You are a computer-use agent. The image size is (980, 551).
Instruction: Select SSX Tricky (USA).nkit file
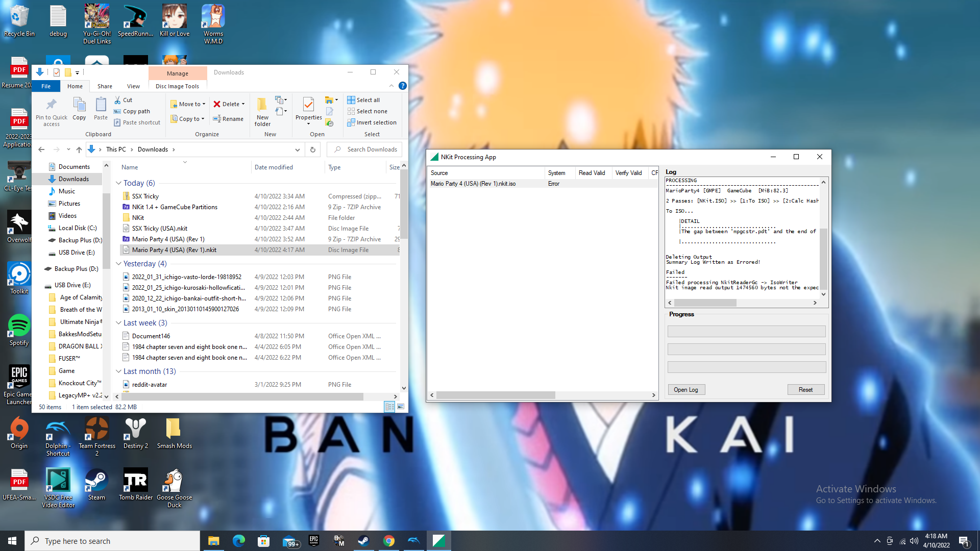pos(159,229)
